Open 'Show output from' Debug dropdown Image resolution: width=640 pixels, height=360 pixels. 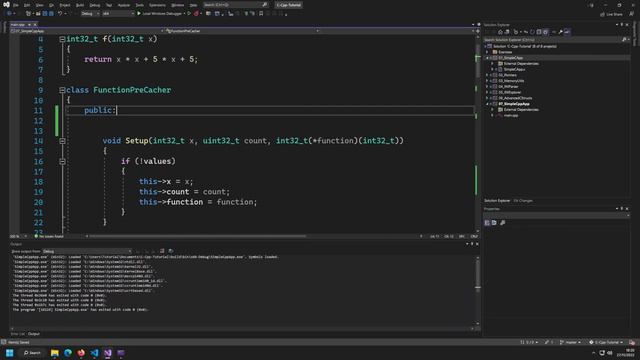[87, 251]
